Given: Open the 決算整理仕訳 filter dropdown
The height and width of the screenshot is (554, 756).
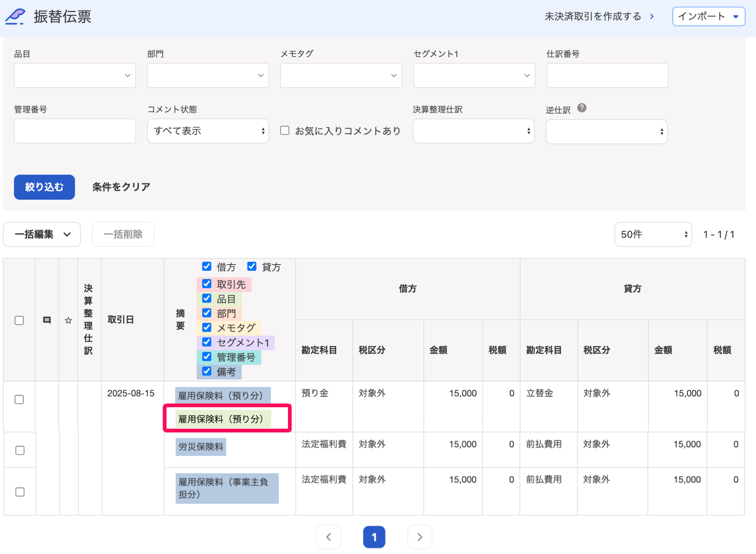Looking at the screenshot, I should point(473,131).
